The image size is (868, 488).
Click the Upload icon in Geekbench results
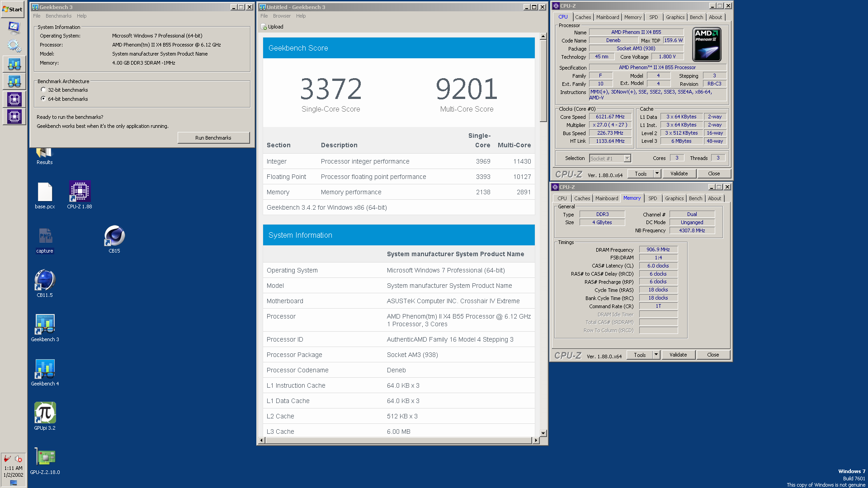(264, 27)
